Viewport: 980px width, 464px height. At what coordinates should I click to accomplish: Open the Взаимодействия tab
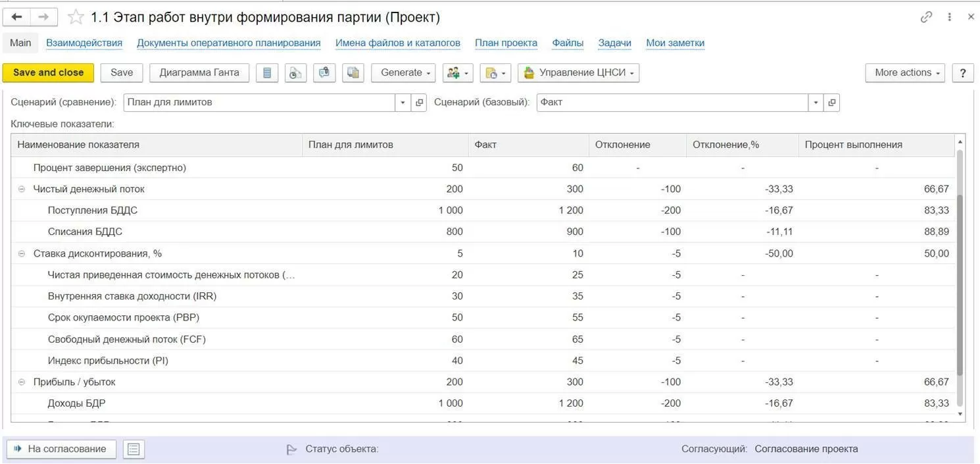tap(84, 43)
